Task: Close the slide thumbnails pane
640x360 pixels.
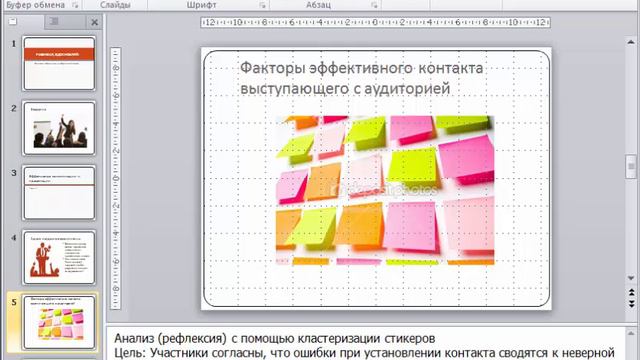Action: 95,22
